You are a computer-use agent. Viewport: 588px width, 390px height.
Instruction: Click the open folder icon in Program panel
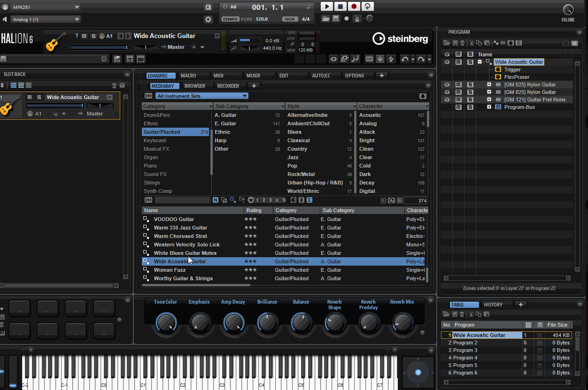(x=448, y=43)
